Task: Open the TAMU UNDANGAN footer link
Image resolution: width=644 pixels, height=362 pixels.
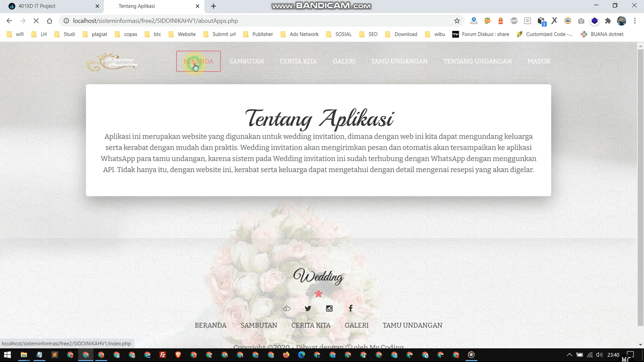Action: pos(412,325)
